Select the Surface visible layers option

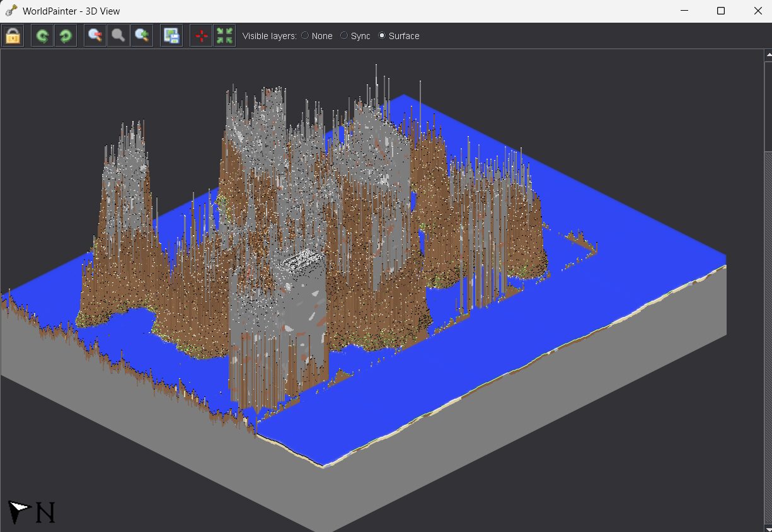(382, 36)
